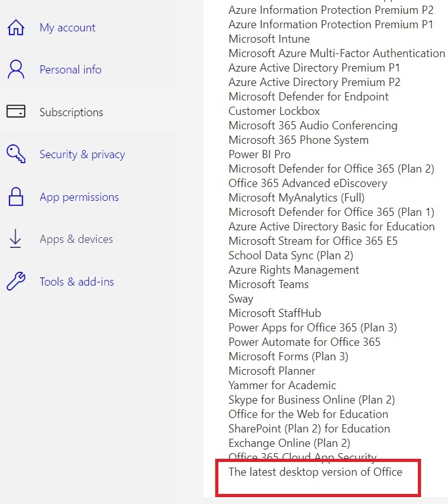The height and width of the screenshot is (504, 448).
Task: Click 'Microsoft Azure Multi-Factor Authentication' entry
Action: (x=337, y=53)
